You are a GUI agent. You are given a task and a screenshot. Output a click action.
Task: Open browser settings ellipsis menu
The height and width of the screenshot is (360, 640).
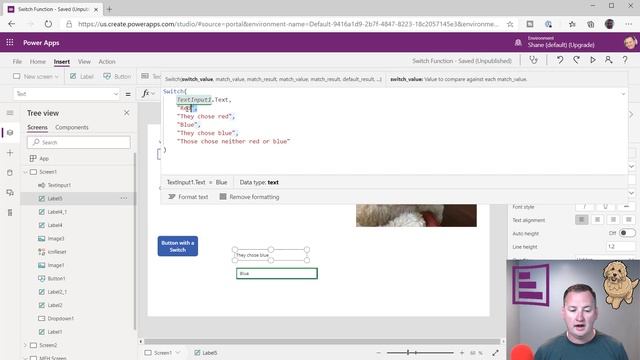[x=628, y=24]
